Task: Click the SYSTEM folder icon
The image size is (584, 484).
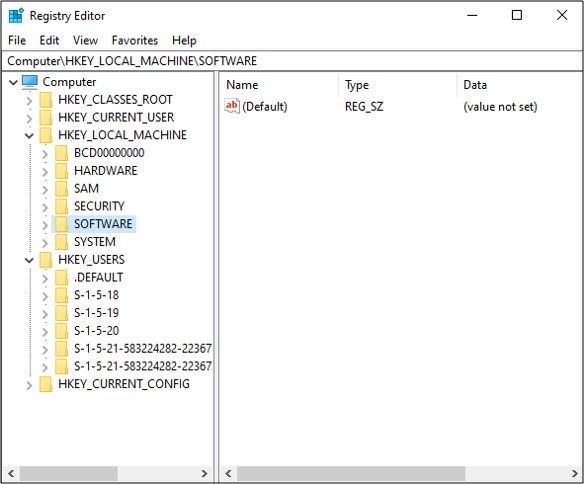Action: [x=61, y=242]
